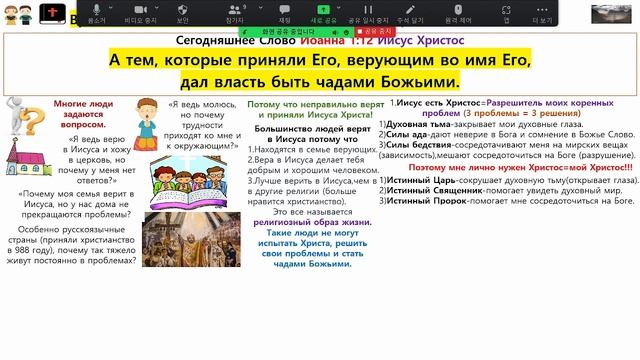Stop sharing with the red 공유 중지 button

[375, 31]
